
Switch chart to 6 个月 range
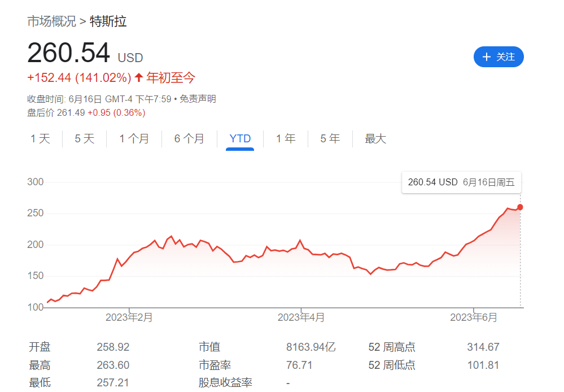click(189, 139)
